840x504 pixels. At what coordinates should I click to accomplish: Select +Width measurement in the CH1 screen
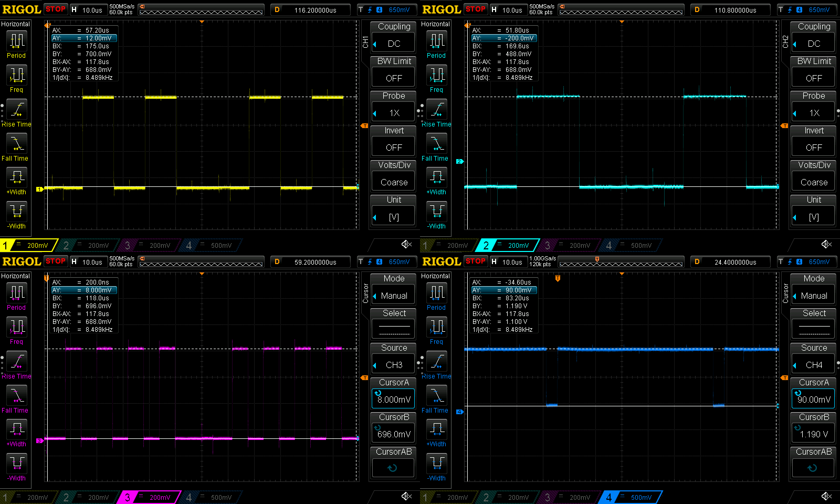pos(16,182)
